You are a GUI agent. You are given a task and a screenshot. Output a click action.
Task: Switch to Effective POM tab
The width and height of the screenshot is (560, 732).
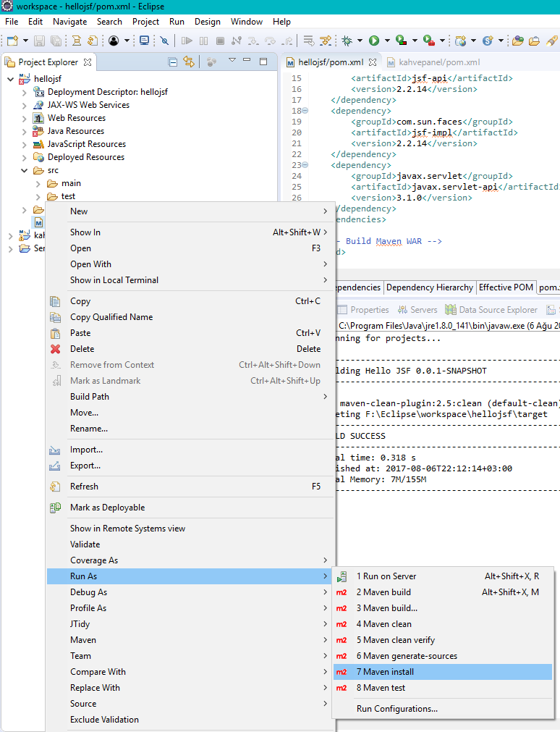pos(506,287)
